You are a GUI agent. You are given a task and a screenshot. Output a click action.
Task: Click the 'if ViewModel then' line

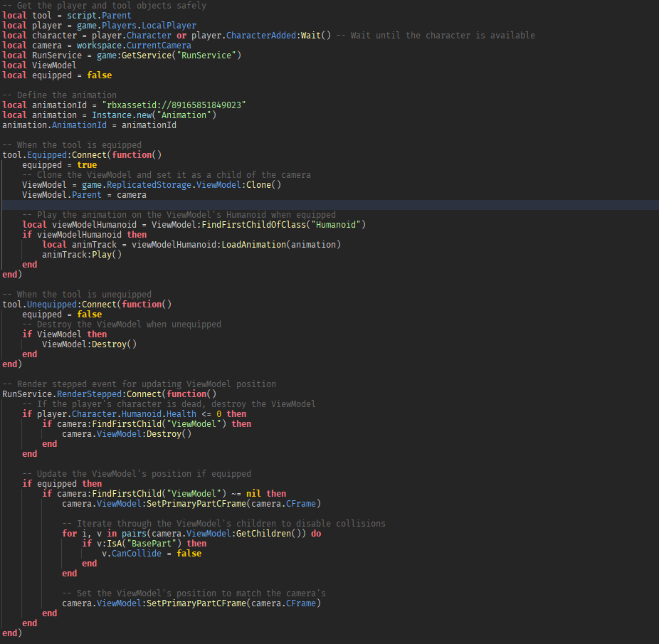pyautogui.click(x=65, y=334)
